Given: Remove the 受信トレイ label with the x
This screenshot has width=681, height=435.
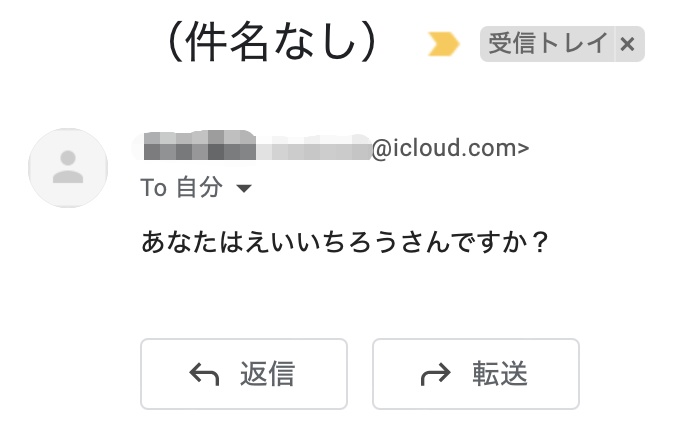Looking at the screenshot, I should coord(628,44).
